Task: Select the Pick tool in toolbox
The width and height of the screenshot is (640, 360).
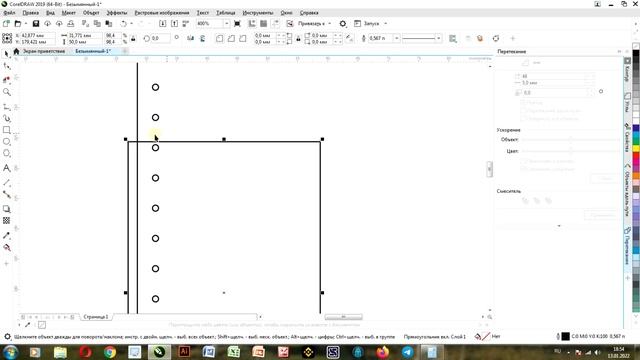Action: [x=7, y=54]
